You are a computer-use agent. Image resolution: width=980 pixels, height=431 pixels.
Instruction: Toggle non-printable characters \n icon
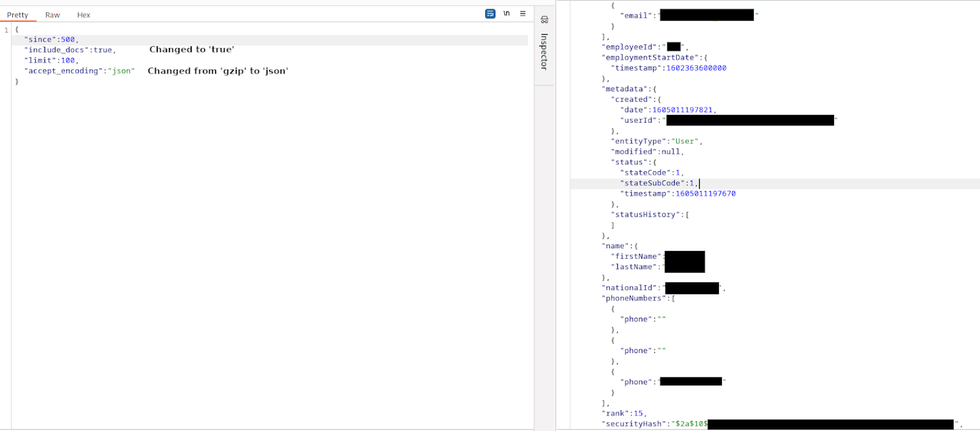[507, 14]
